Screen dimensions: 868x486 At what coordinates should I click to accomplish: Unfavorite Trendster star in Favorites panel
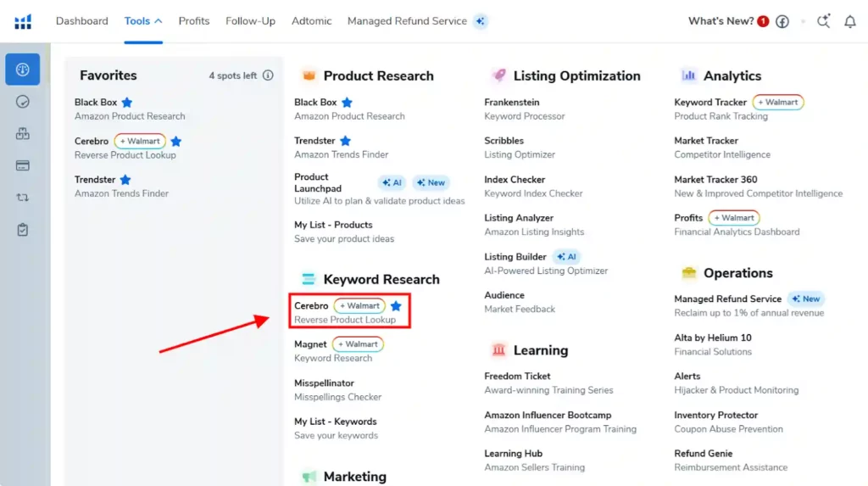pos(125,180)
